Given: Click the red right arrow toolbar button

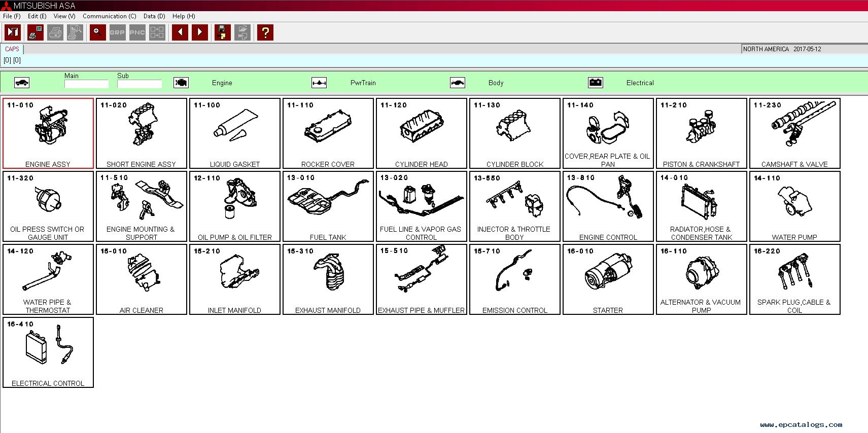Looking at the screenshot, I should [200, 32].
